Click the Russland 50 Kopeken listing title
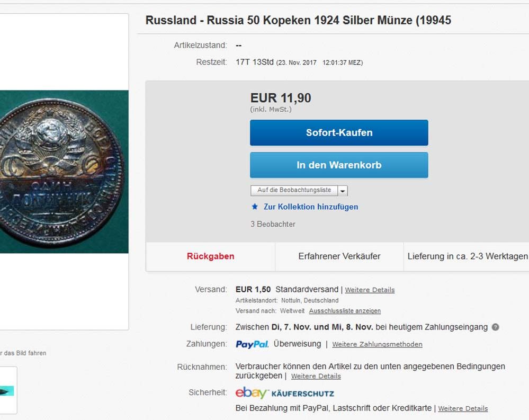 (298, 21)
